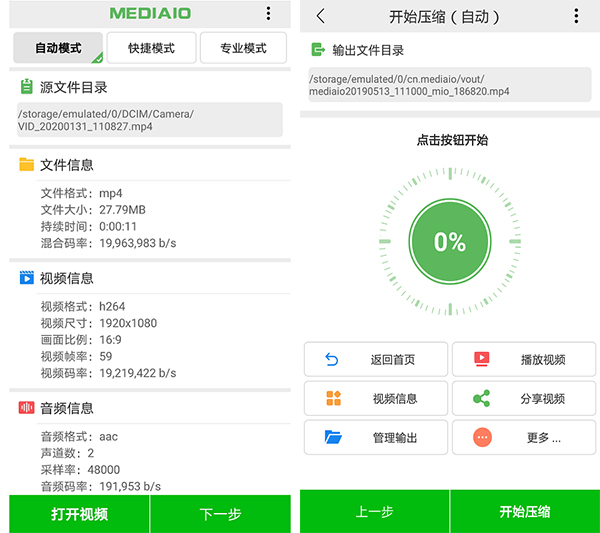Open the three-dot menu on the 开始压缩 screen
Screen dimensions: 600x533
576,16
